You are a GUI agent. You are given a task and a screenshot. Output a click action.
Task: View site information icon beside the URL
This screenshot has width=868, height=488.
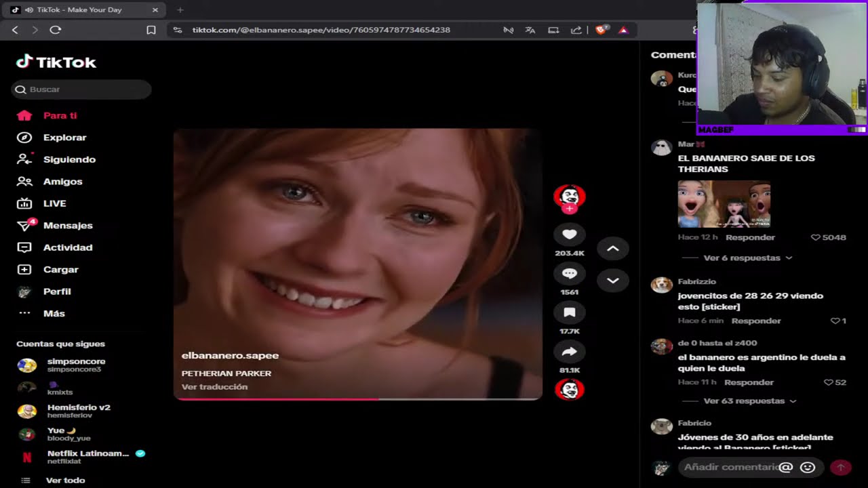pos(178,30)
